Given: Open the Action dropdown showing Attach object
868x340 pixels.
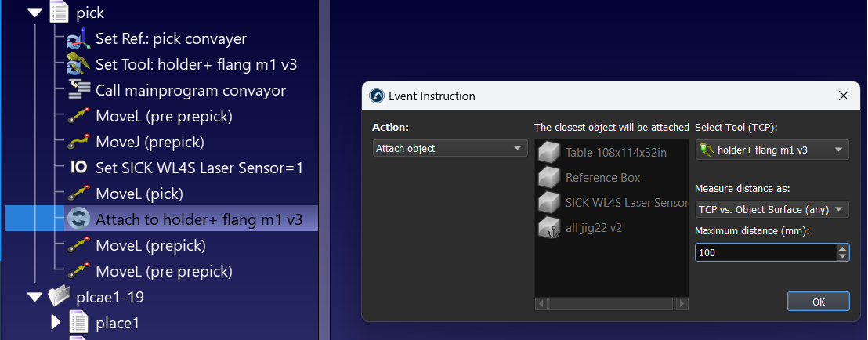Looking at the screenshot, I should 450,148.
